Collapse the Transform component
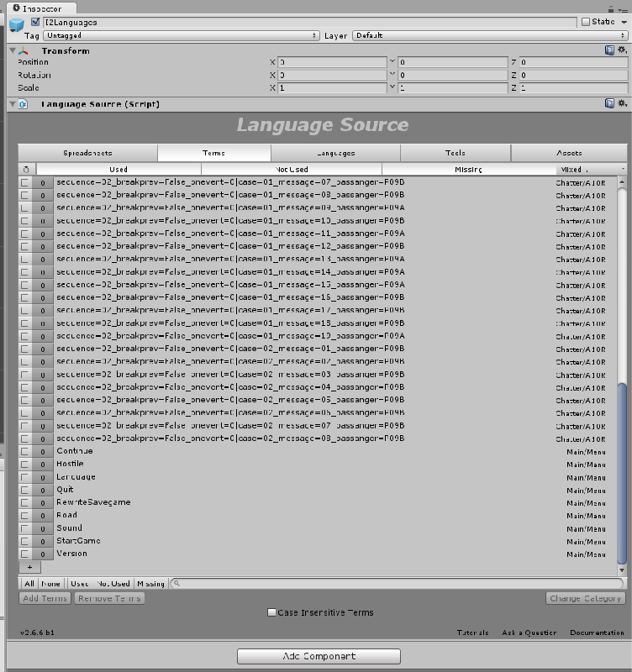This screenshot has width=632, height=672. point(12,51)
